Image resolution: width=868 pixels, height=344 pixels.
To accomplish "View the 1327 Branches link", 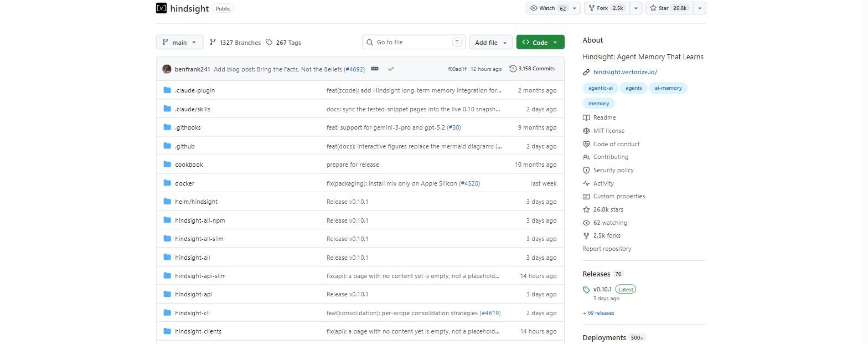I will (235, 43).
